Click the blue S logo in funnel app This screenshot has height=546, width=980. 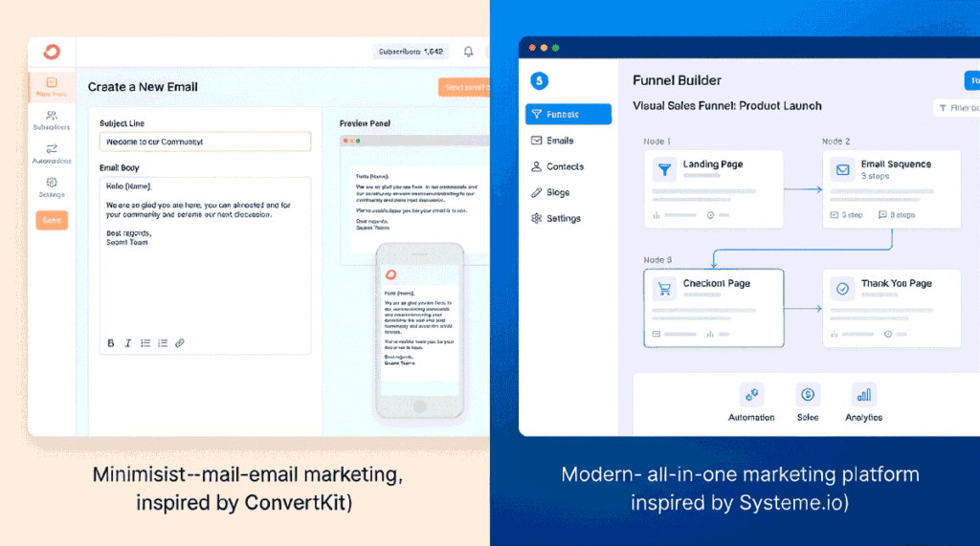(540, 80)
